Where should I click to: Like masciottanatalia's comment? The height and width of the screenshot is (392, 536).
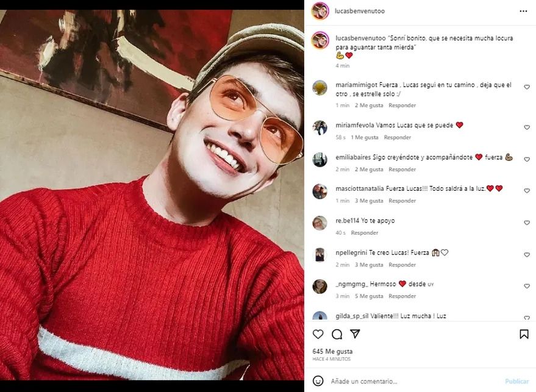pos(527,191)
